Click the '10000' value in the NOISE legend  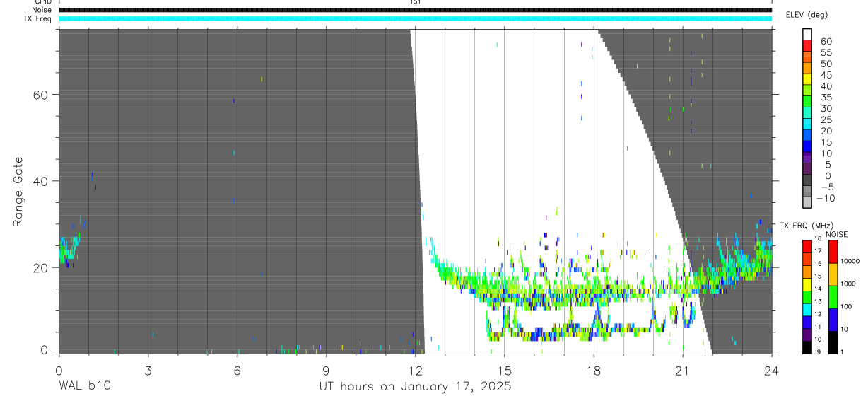click(850, 261)
